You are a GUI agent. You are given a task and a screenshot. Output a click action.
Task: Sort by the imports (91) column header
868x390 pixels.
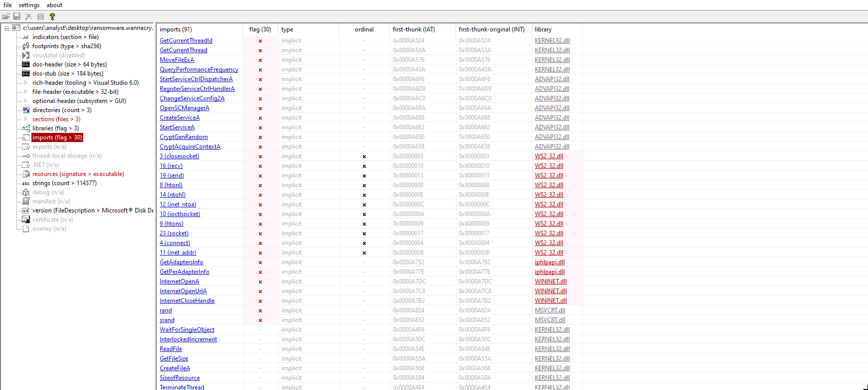199,29
